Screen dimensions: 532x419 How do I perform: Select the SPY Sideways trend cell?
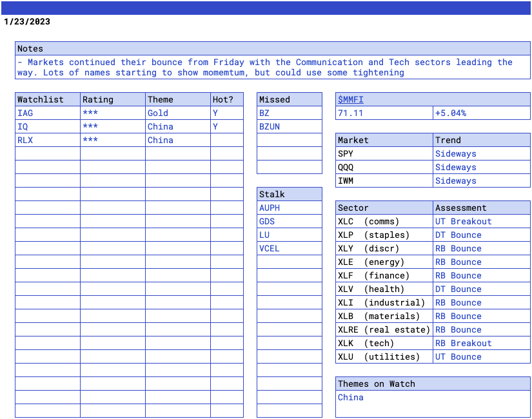(x=482, y=153)
